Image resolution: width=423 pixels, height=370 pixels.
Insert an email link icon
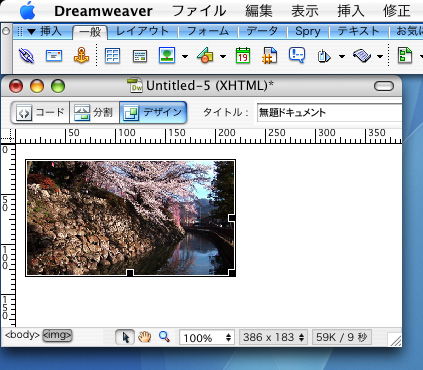coord(54,55)
